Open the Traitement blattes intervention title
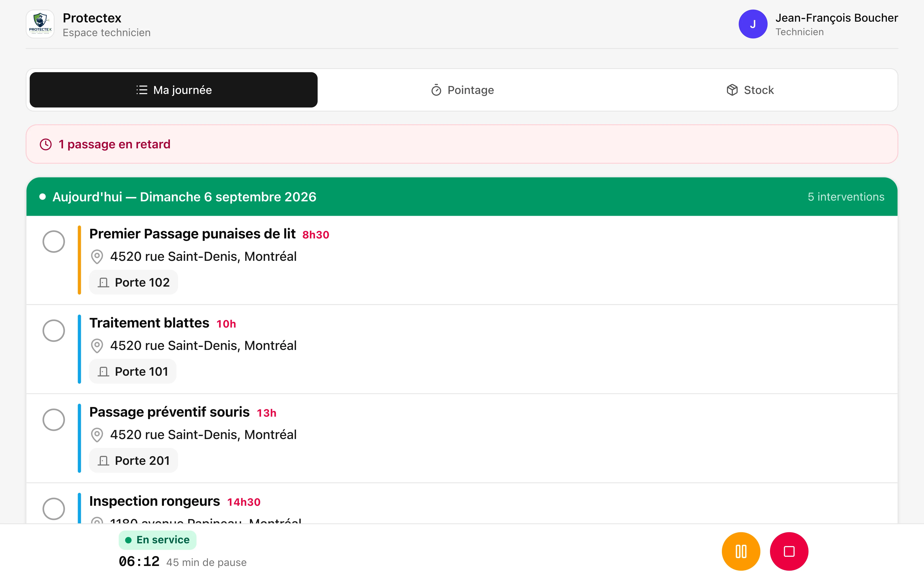Viewport: 924px width, 578px height. pos(149,323)
